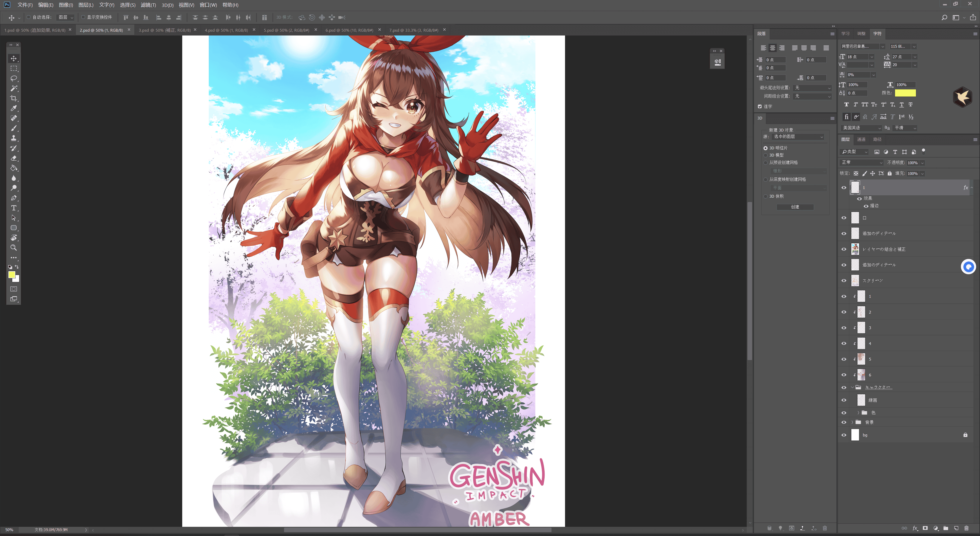Select the Pen tool
The image size is (980, 536).
pos(14,198)
